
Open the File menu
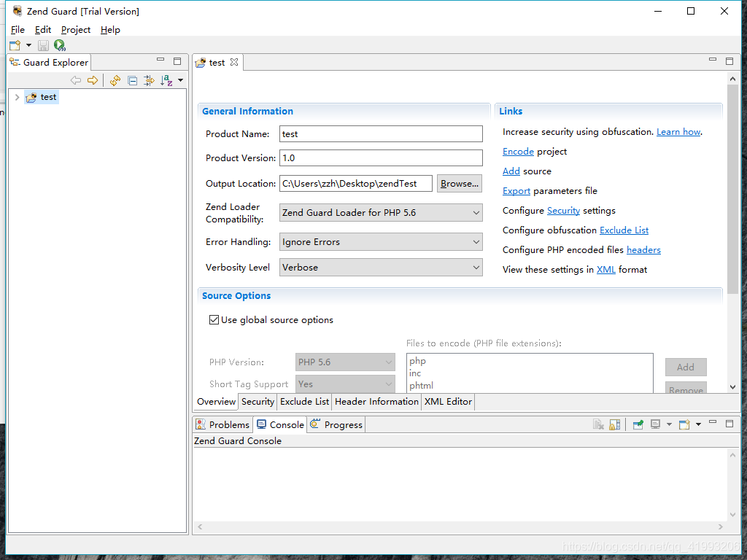click(x=18, y=29)
